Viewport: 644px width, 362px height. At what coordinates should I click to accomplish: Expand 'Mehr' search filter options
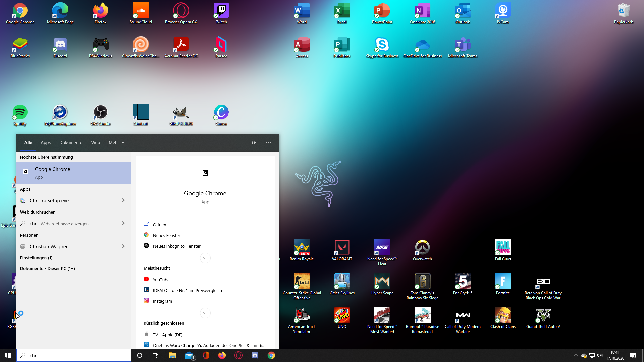pos(116,142)
